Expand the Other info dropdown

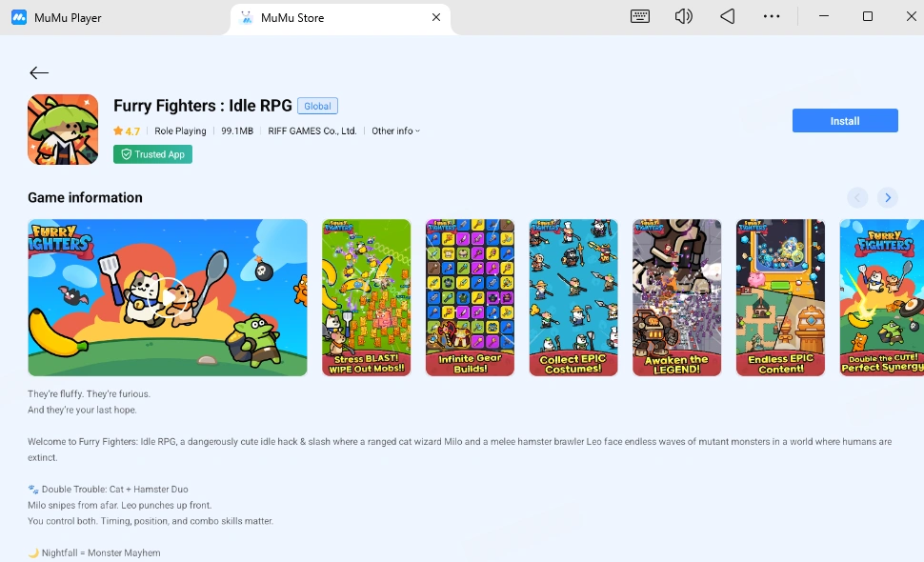coord(396,130)
